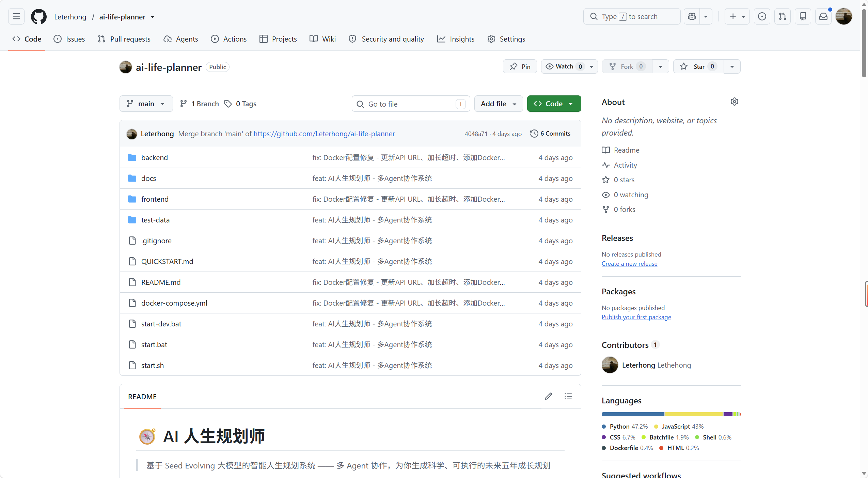Open the main branch selector
This screenshot has height=478, width=868.
pyautogui.click(x=146, y=104)
